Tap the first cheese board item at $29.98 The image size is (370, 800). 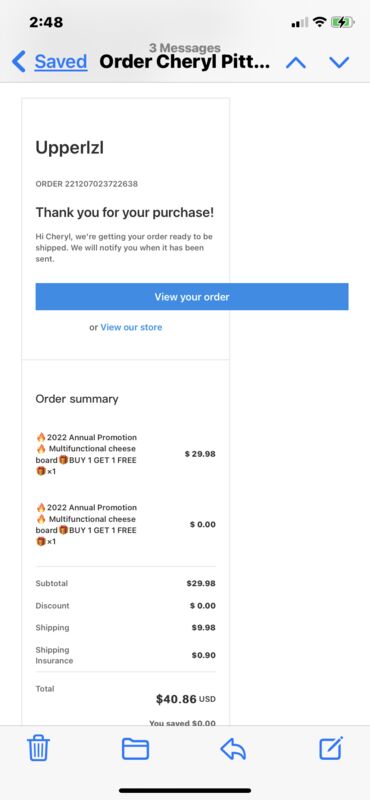(x=126, y=454)
